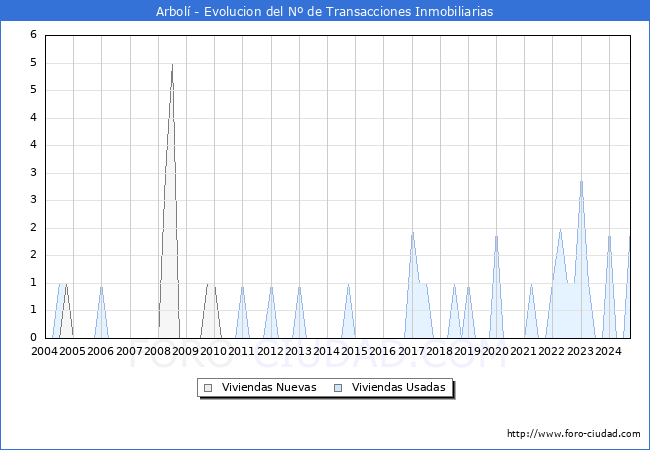Click the Viviendas Usadas legend swatch
The image size is (650, 450).
pos(338,388)
